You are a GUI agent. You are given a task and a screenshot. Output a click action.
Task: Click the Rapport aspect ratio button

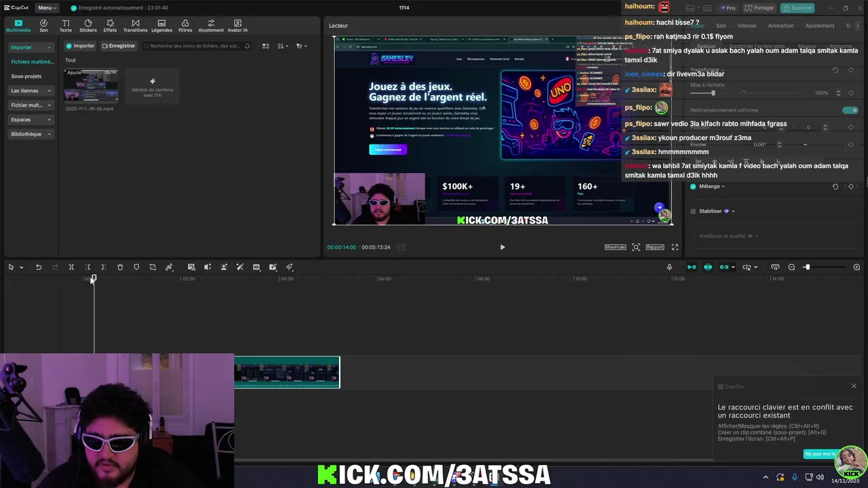coord(655,247)
